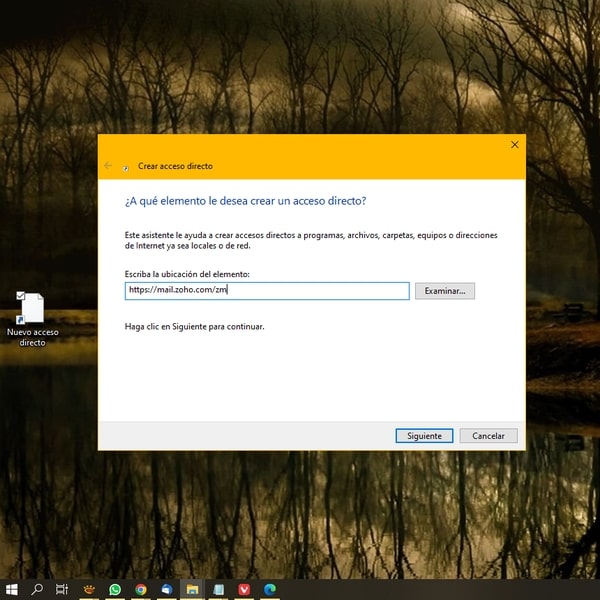Image resolution: width=600 pixels, height=600 pixels.
Task: Click the back arrow in the wizard header
Action: [x=108, y=166]
